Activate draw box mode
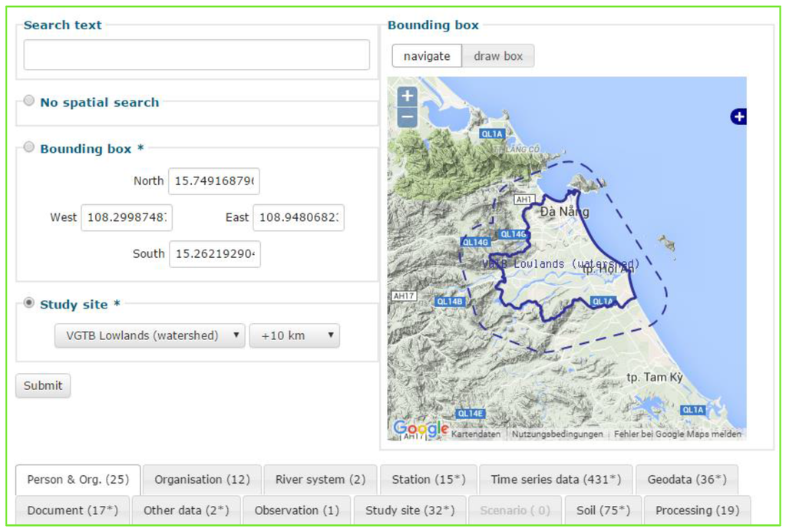Screen dimensions: 786x532 tap(497, 56)
